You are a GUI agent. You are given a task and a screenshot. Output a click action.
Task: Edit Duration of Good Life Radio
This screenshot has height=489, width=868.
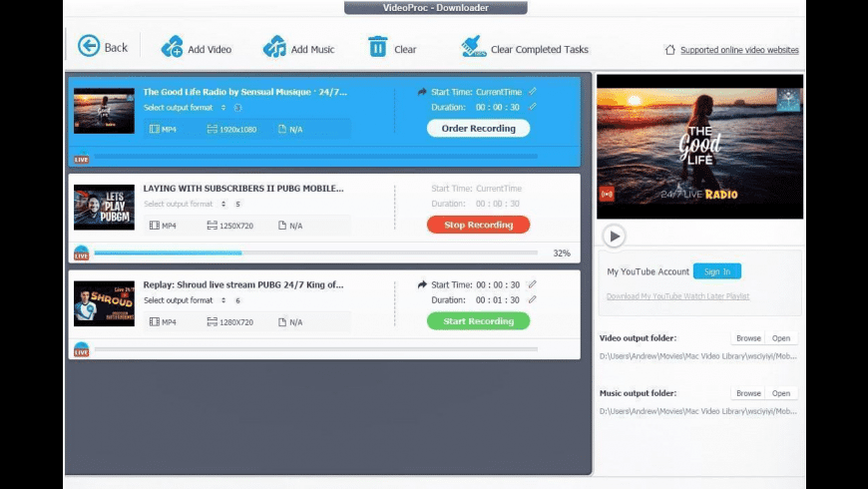click(x=533, y=107)
